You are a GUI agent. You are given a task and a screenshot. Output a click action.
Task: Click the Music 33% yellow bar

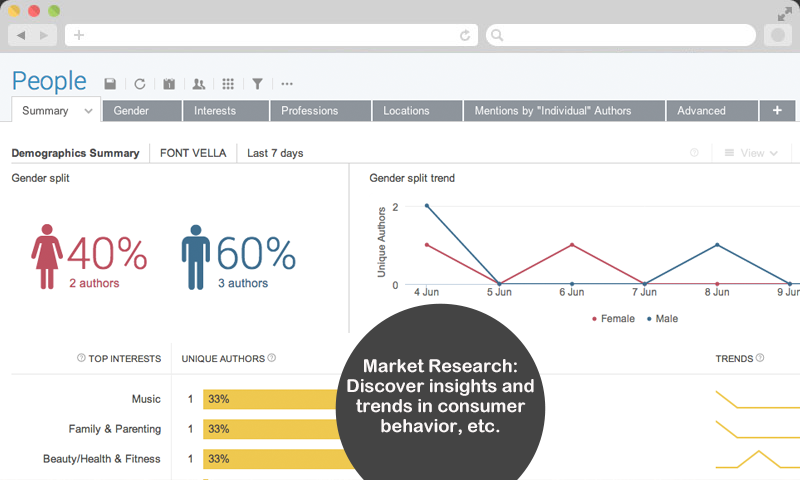[x=270, y=399]
